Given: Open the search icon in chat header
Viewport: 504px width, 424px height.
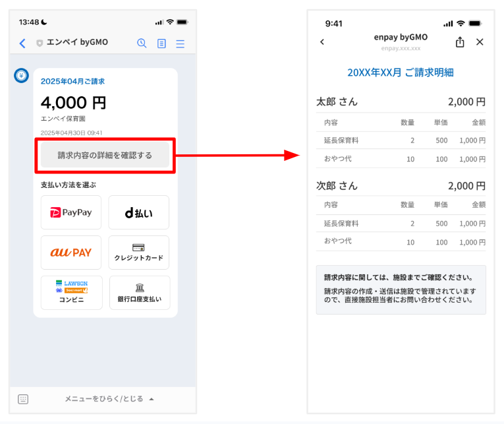Looking at the screenshot, I should [142, 43].
